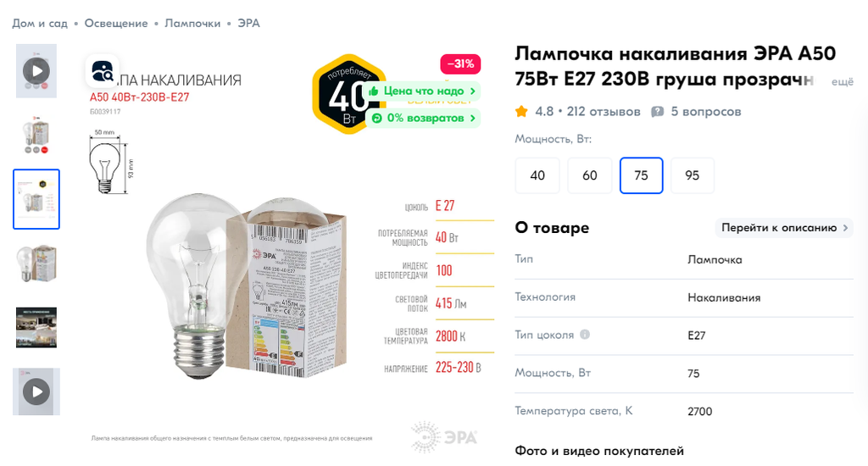Show the second bulb-with-box thumbnail
868x466 pixels.
36,264
